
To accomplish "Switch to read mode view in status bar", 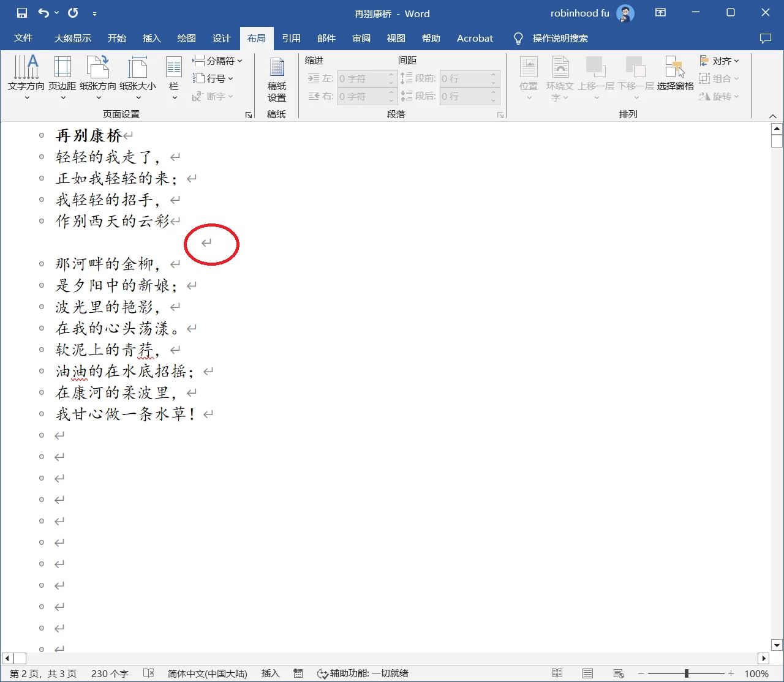I will point(557,673).
